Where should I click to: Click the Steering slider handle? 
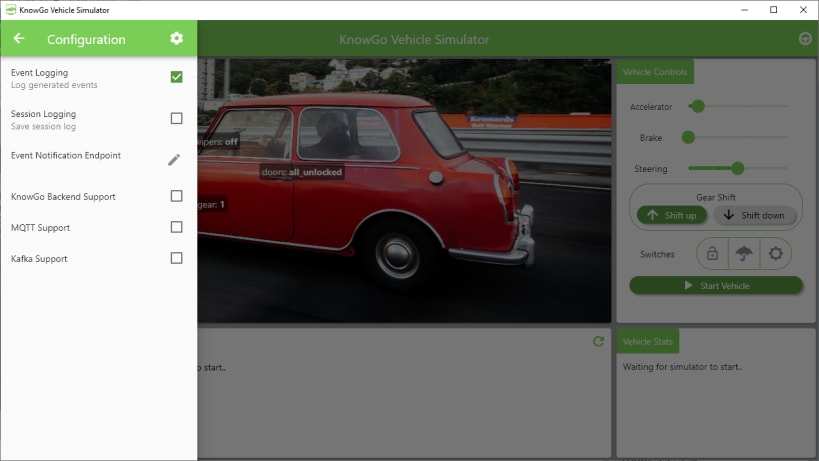pyautogui.click(x=738, y=168)
